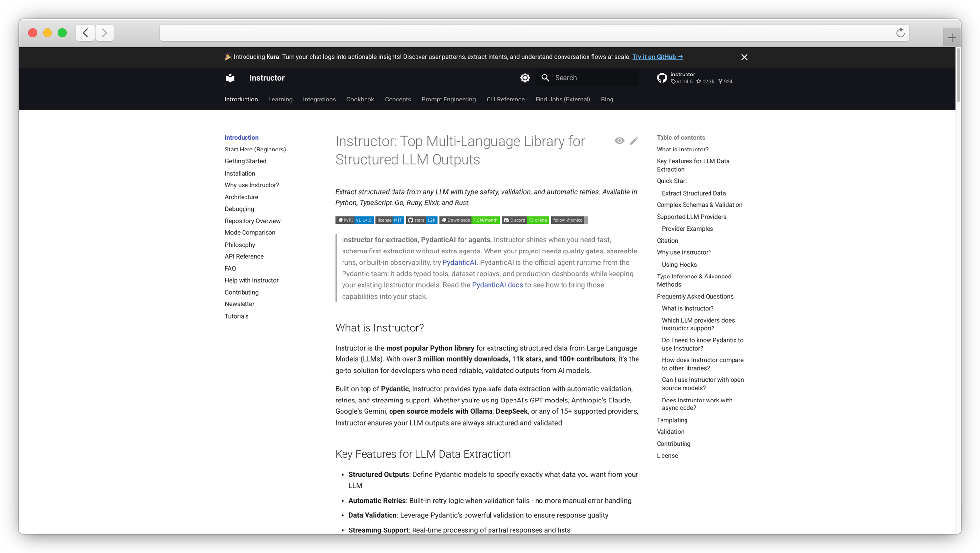Dismiss the Kura announcement banner

(744, 57)
